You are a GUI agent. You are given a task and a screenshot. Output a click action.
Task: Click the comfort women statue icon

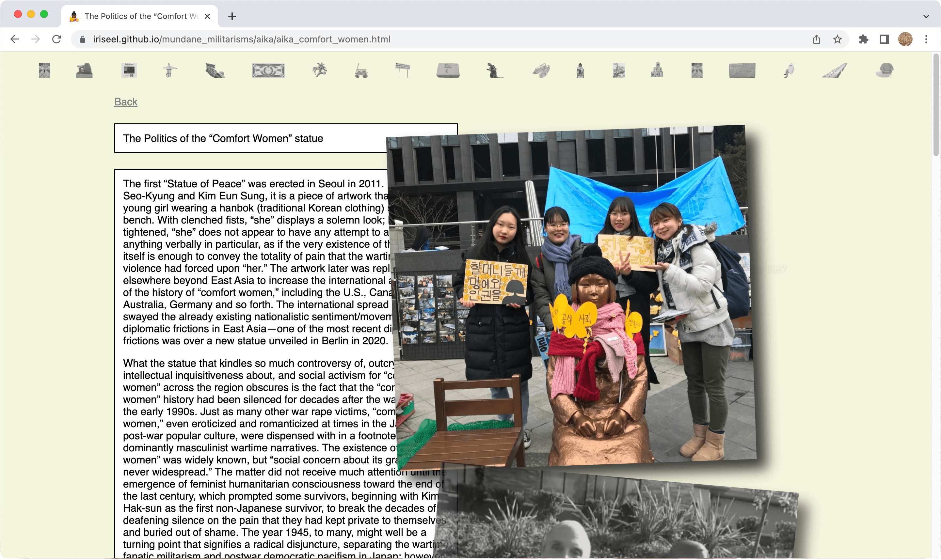(x=580, y=70)
